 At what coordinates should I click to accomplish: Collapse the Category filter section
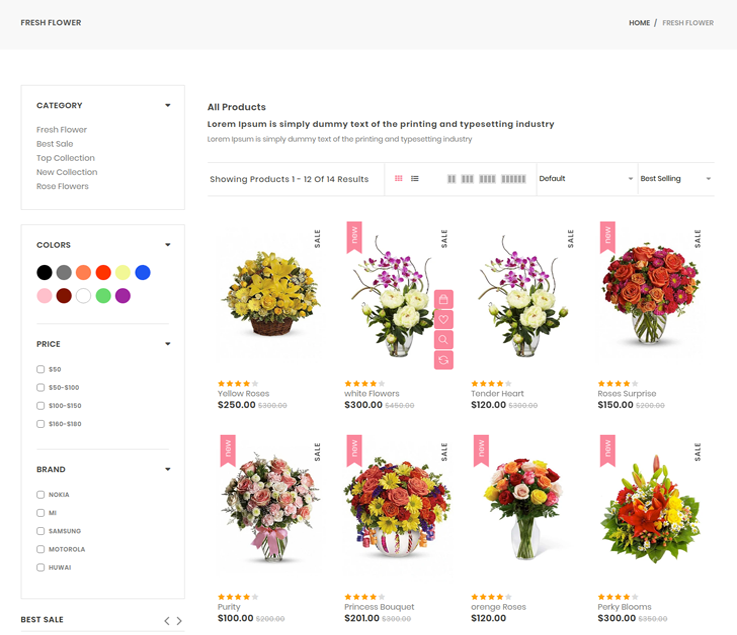(x=167, y=105)
